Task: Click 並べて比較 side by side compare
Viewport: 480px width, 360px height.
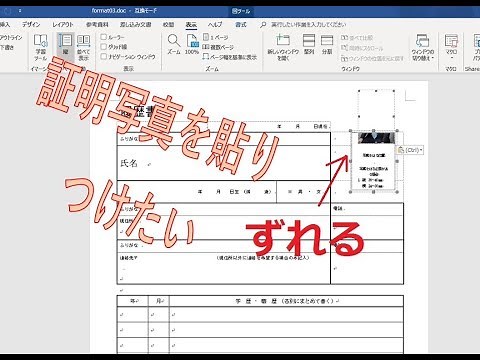Action: click(357, 38)
